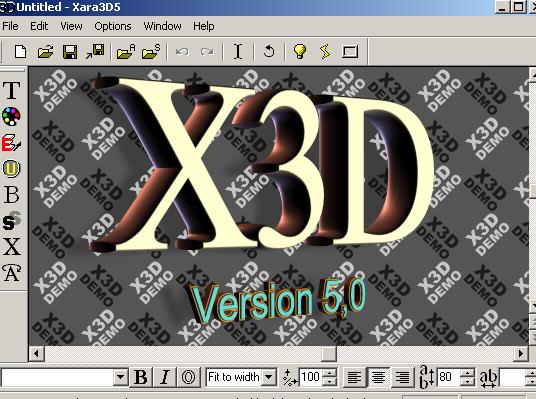
Task: Open Extrude options with the red E icon
Action: 12,143
